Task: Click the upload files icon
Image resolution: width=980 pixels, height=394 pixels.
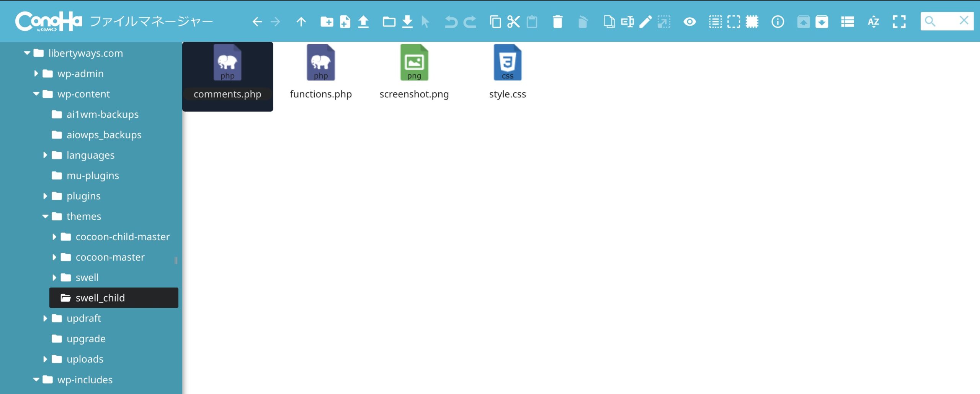Action: pos(363,22)
